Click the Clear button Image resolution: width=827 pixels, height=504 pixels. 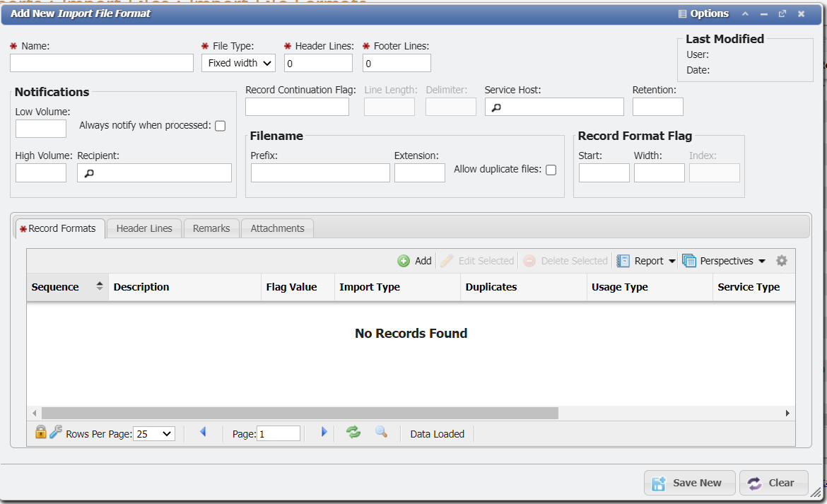(773, 482)
